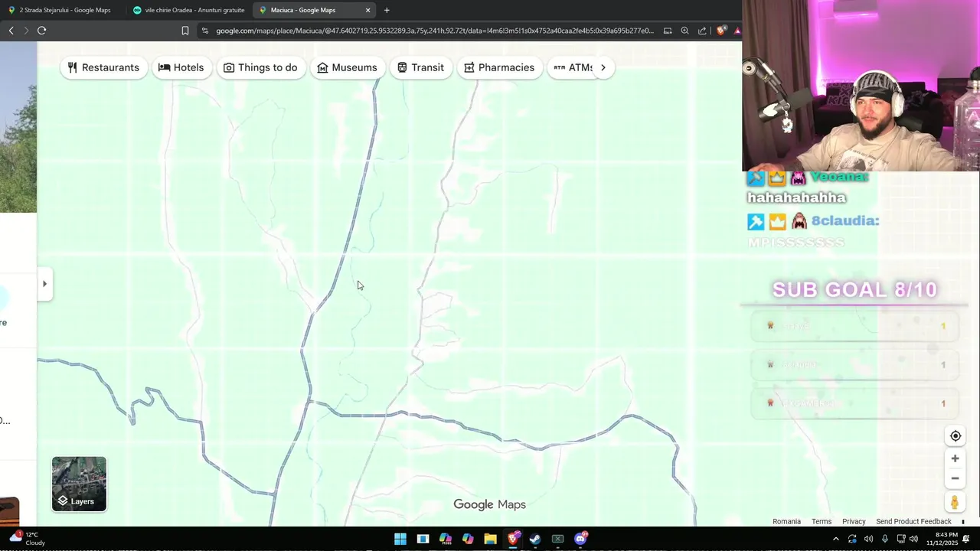Filter map by Restaurants
Image resolution: width=980 pixels, height=551 pixels.
tap(103, 67)
